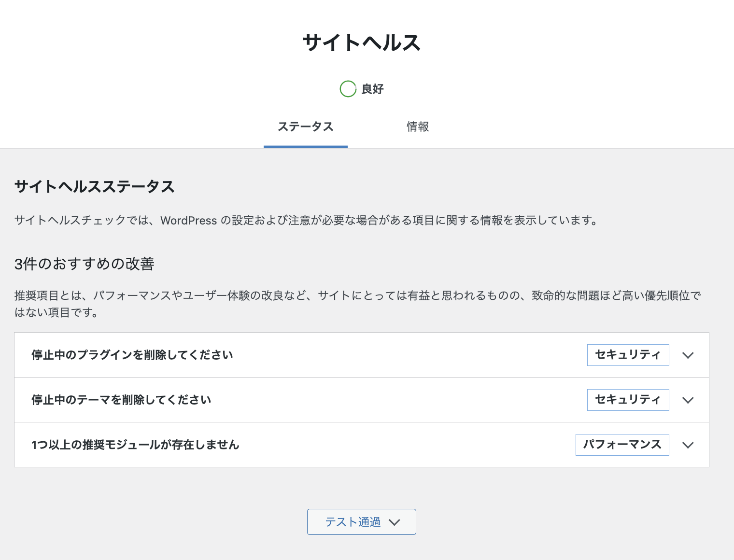The image size is (734, 560).
Task: Click the セキュリティ badge on the plugin row
Action: (628, 355)
